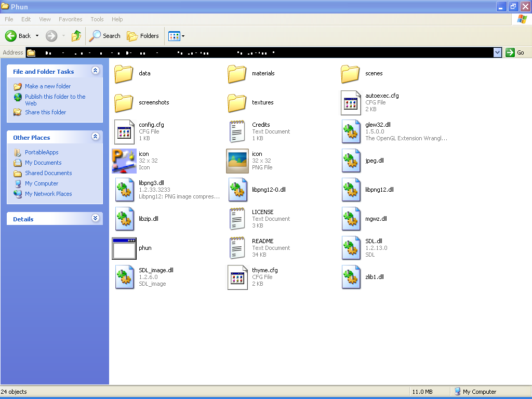Open the data folder
Screen dimensions: 532x399
point(123,74)
